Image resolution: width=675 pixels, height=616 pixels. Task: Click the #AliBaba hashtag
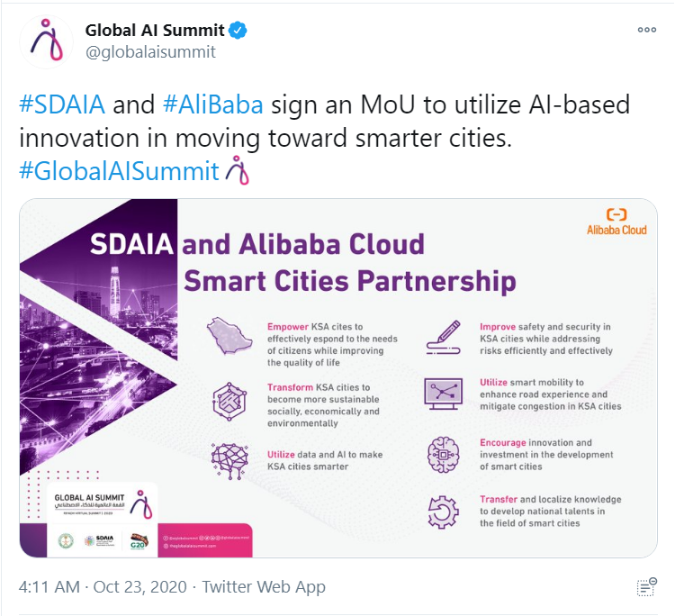[x=213, y=104]
